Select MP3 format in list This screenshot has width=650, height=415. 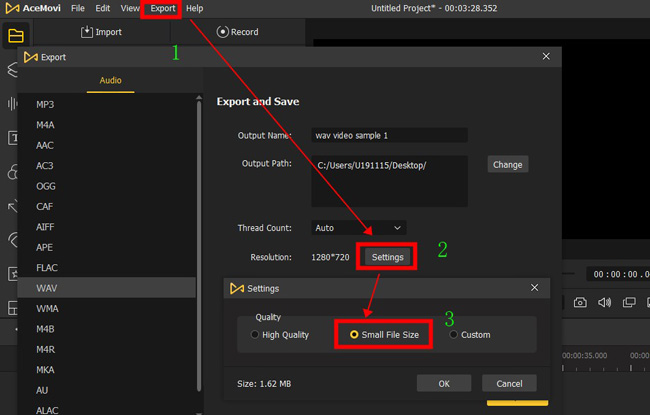pyautogui.click(x=107, y=104)
